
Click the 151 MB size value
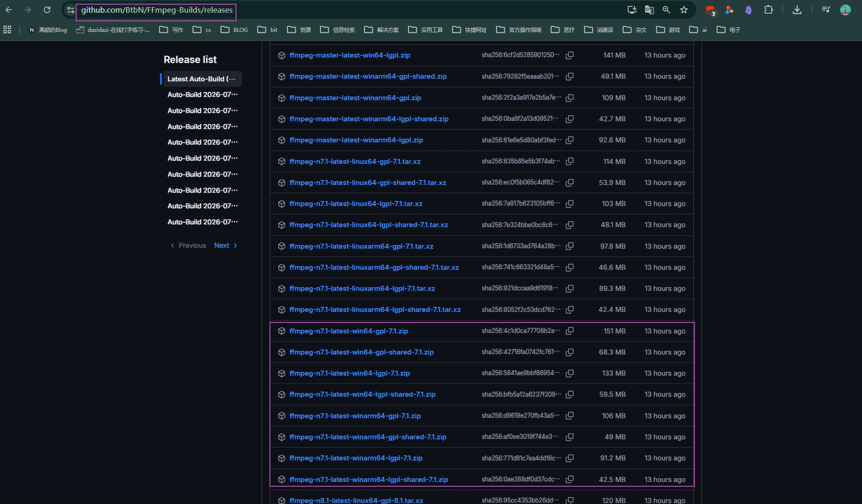615,331
